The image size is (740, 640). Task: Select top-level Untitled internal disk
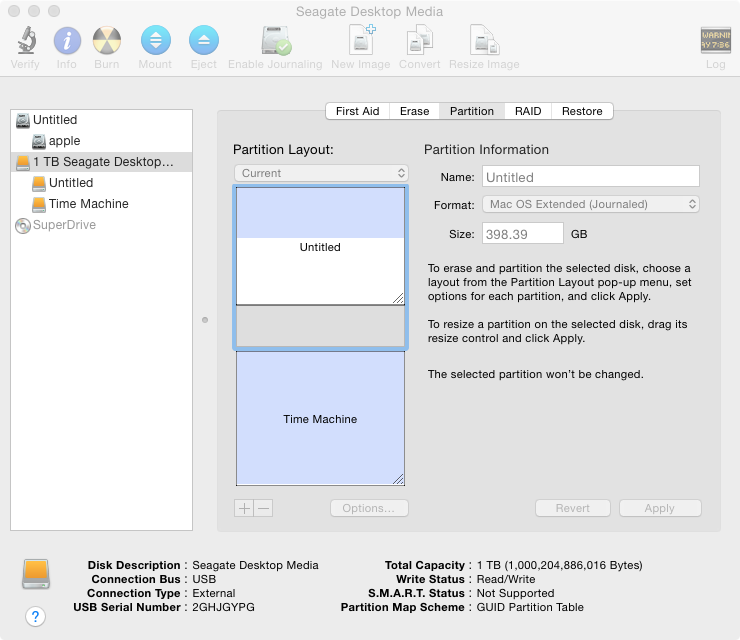click(x=101, y=120)
